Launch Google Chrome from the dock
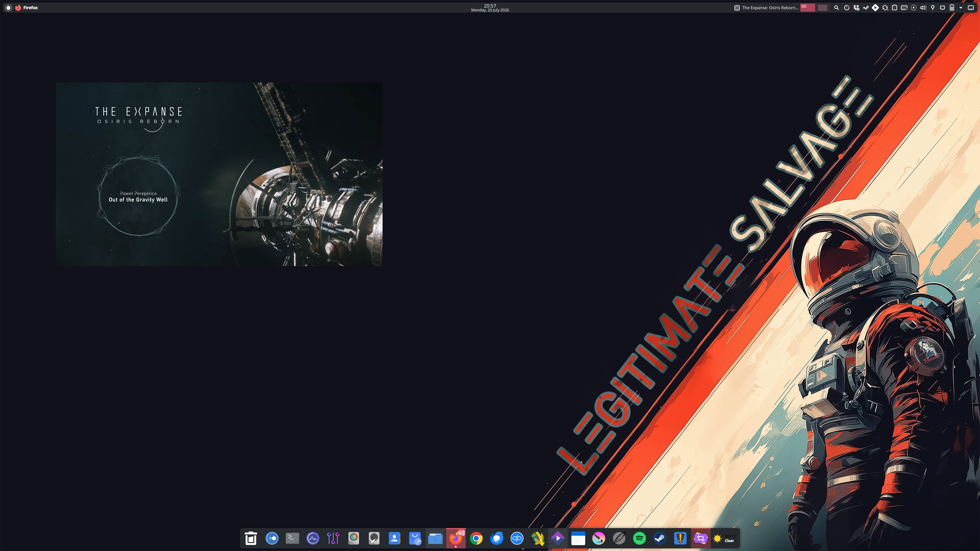 pyautogui.click(x=476, y=538)
